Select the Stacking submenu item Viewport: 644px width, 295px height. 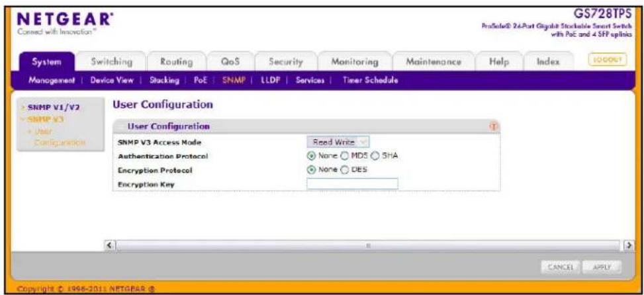click(164, 80)
